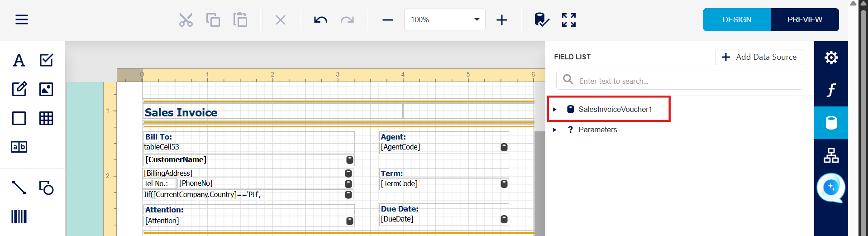Toggle full screen mode
The image size is (868, 236).
pyautogui.click(x=569, y=20)
